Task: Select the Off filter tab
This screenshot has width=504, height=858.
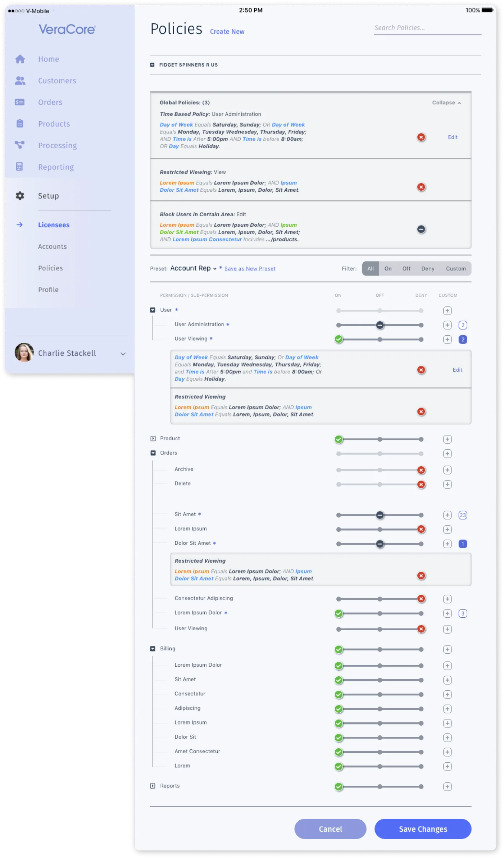Action: click(x=407, y=268)
